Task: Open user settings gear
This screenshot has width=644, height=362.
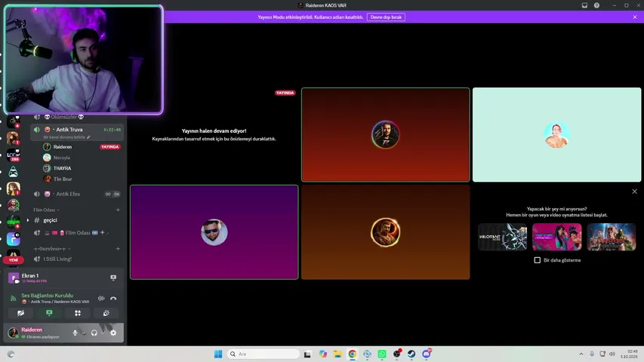Action: 113,333
